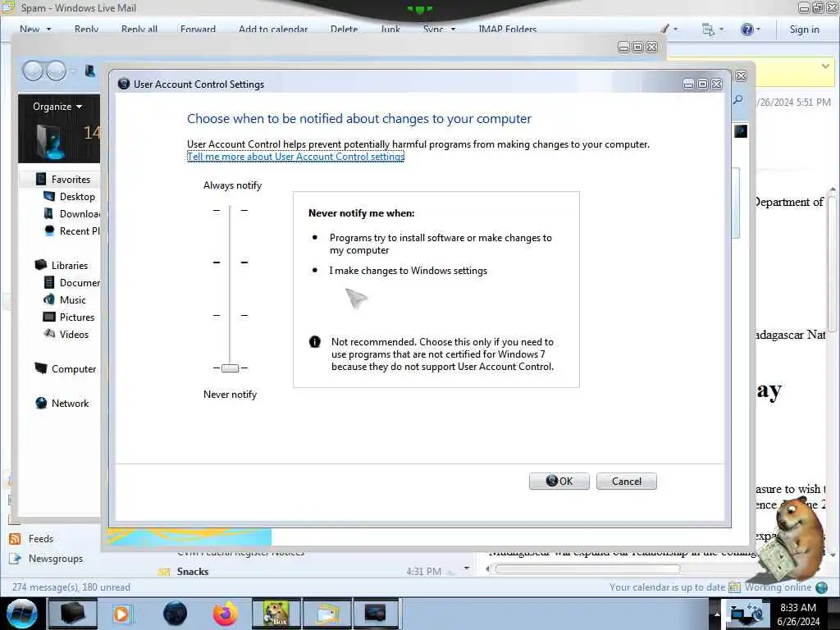Open Newsgroups in the Live Mail sidebar

point(56,558)
